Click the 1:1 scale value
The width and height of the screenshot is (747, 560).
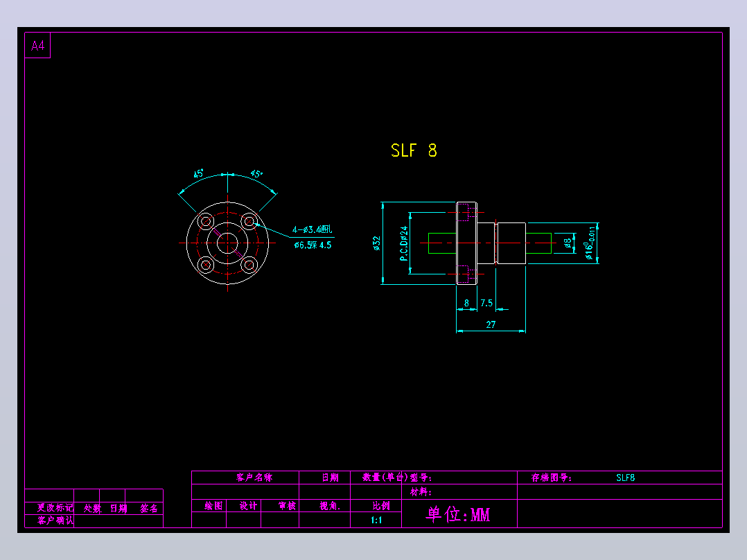376,520
